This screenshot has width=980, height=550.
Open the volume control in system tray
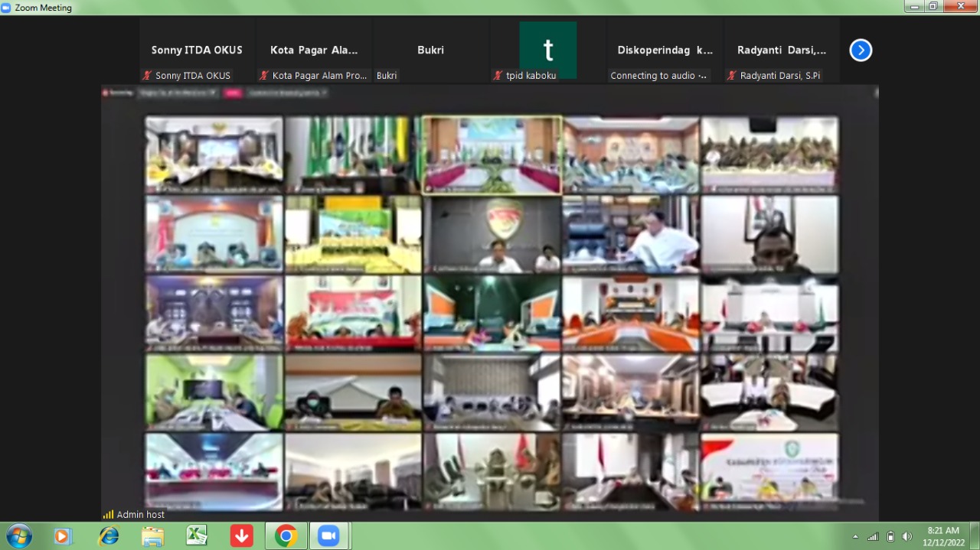coord(907,536)
